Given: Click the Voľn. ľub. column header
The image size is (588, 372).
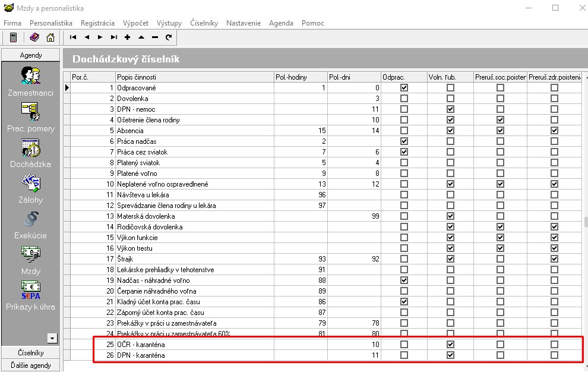Looking at the screenshot, I should 450,77.
